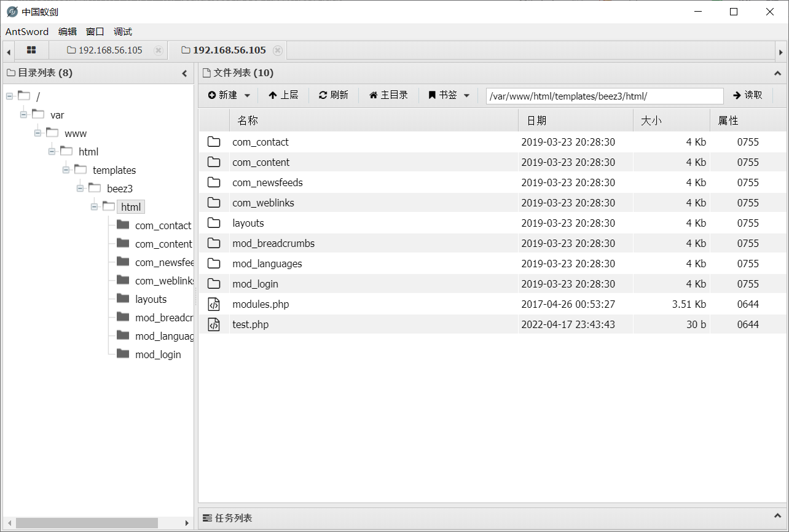Close the active bold 192.168.56.105 tab
Image resolution: width=789 pixels, height=532 pixels.
pos(278,50)
